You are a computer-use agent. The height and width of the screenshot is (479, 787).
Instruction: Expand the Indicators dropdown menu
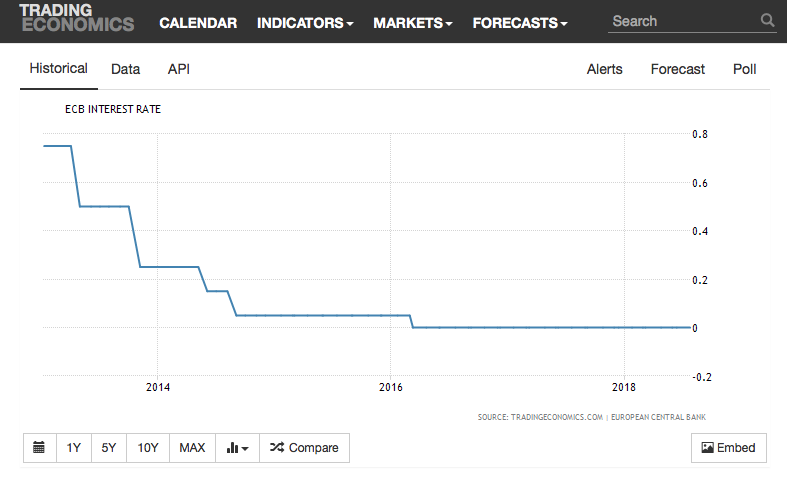pos(305,23)
